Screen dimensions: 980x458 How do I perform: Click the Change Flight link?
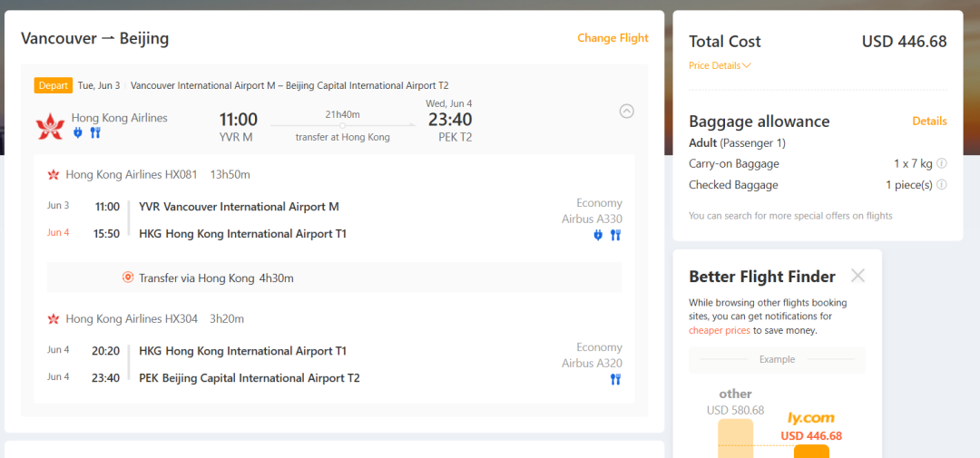612,38
